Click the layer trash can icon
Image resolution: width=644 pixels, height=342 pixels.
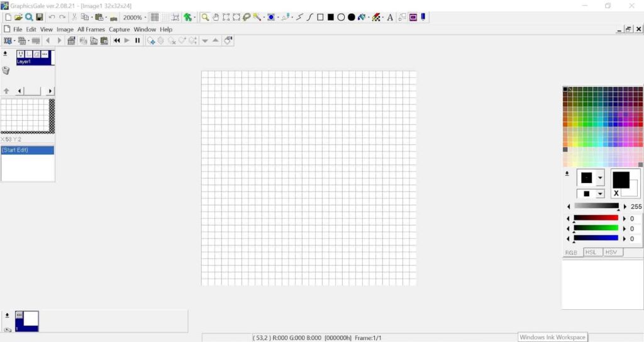pos(6,70)
